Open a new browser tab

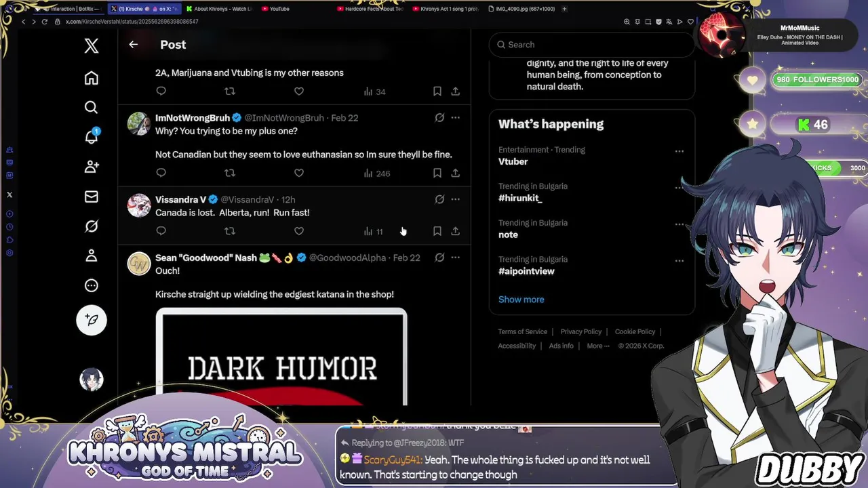coord(564,9)
